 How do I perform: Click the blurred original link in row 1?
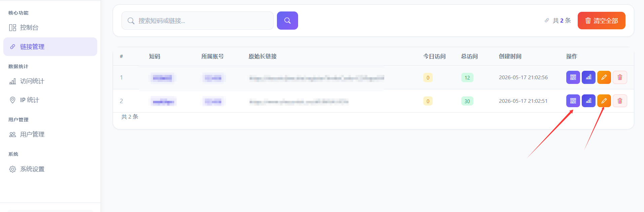[x=317, y=78]
